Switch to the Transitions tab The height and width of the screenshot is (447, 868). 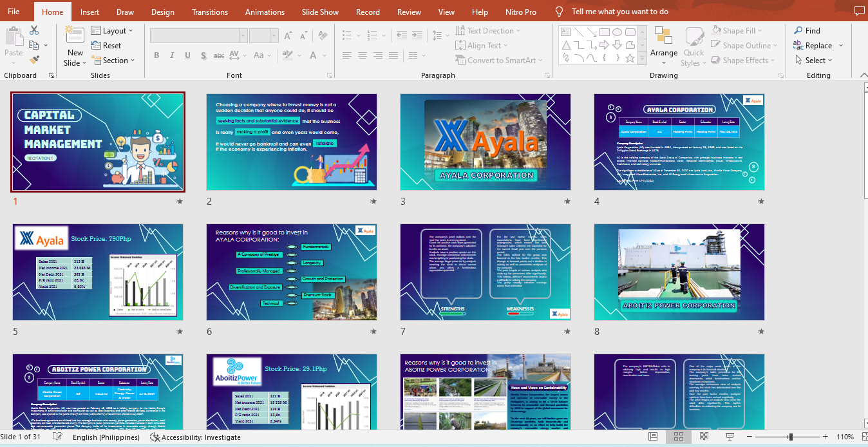click(x=210, y=12)
